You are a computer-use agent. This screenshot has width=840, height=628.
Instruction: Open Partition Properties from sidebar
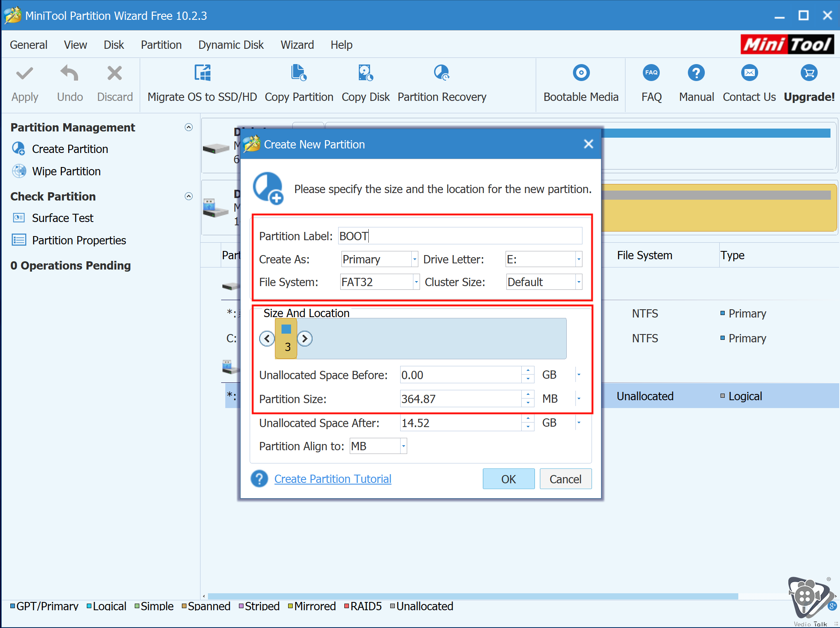pyautogui.click(x=79, y=240)
